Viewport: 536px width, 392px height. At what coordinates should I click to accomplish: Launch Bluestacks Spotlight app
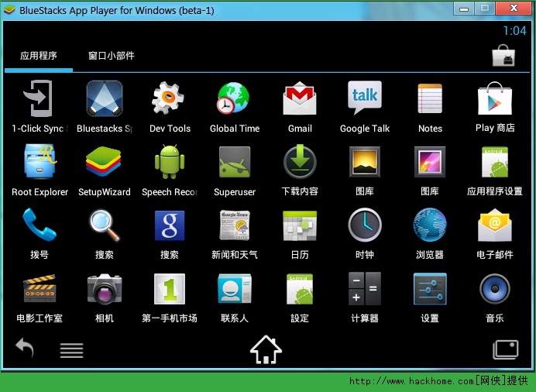105,98
